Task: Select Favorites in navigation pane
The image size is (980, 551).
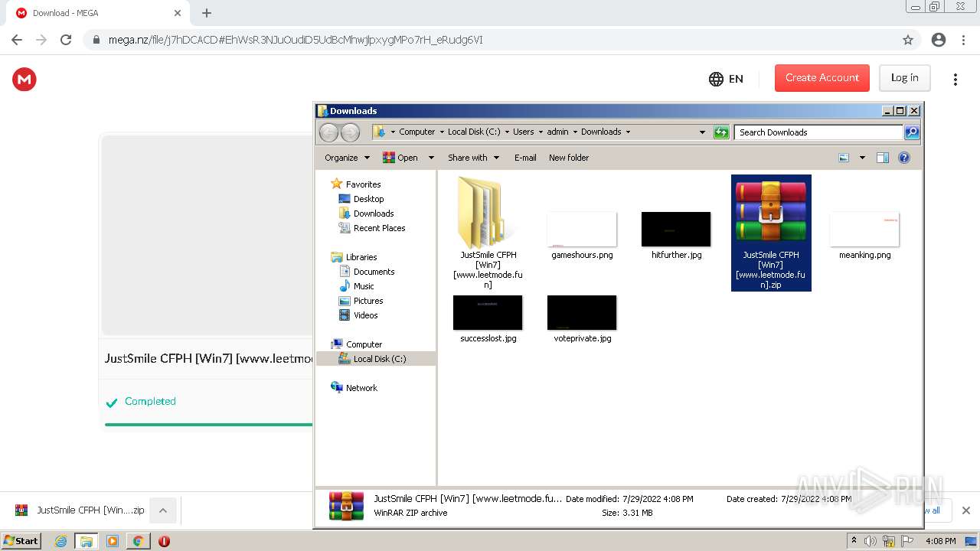Action: 363,184
